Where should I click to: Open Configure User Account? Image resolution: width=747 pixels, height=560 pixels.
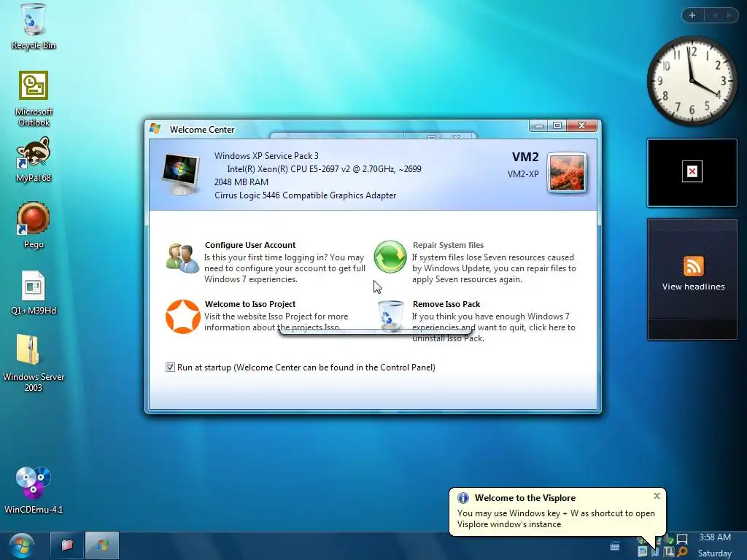[x=250, y=245]
